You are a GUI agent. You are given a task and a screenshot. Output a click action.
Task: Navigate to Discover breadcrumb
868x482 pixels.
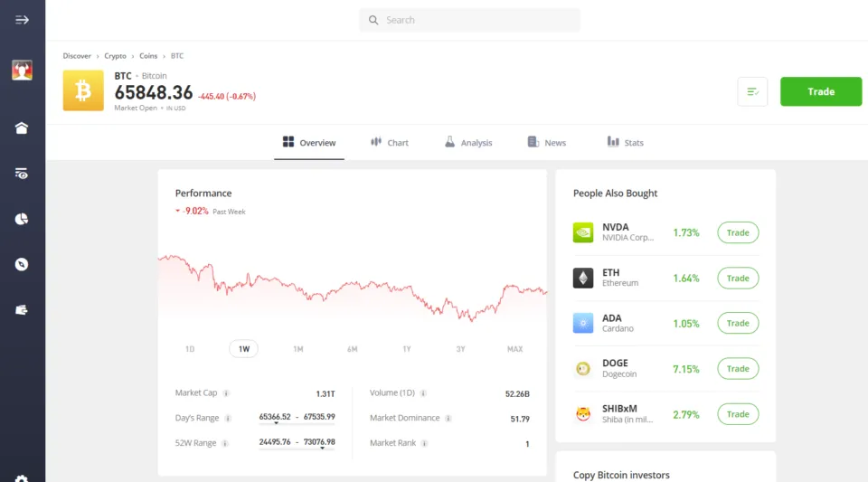pyautogui.click(x=77, y=56)
